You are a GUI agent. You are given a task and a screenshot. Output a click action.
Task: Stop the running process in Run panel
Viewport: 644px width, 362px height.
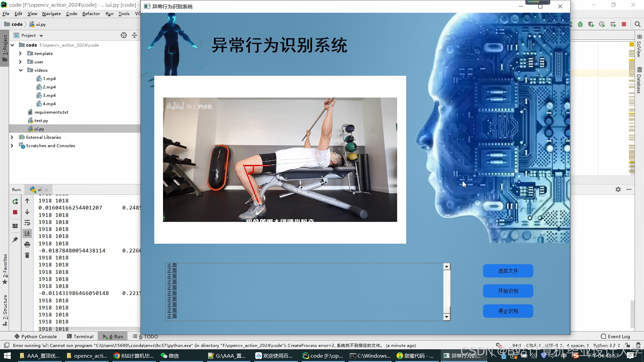pos(15,212)
